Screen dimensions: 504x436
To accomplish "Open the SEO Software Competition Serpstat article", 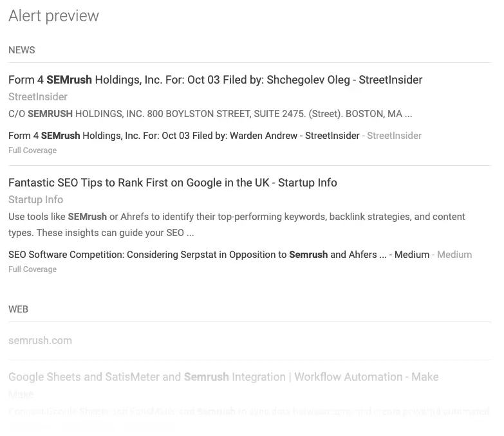I will point(218,255).
